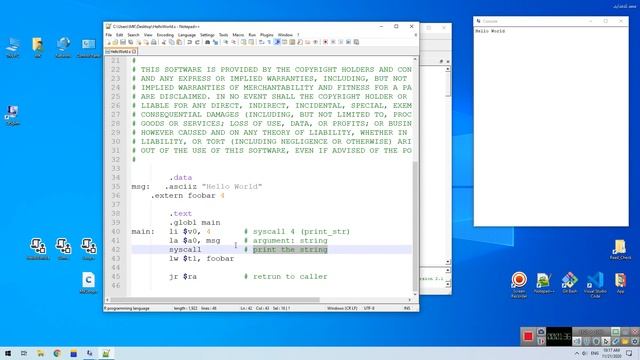
Task: Open the Edit menu in Notepad++
Action: (119, 35)
